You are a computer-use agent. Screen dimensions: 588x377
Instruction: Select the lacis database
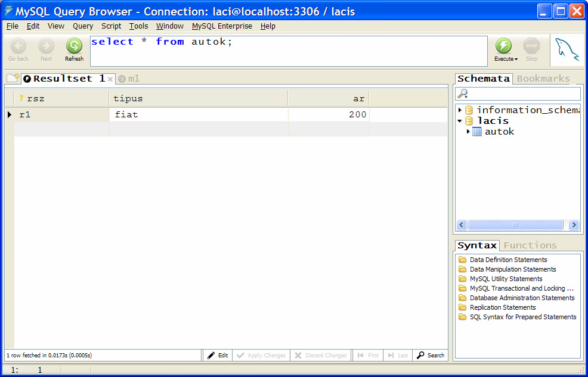click(x=493, y=121)
